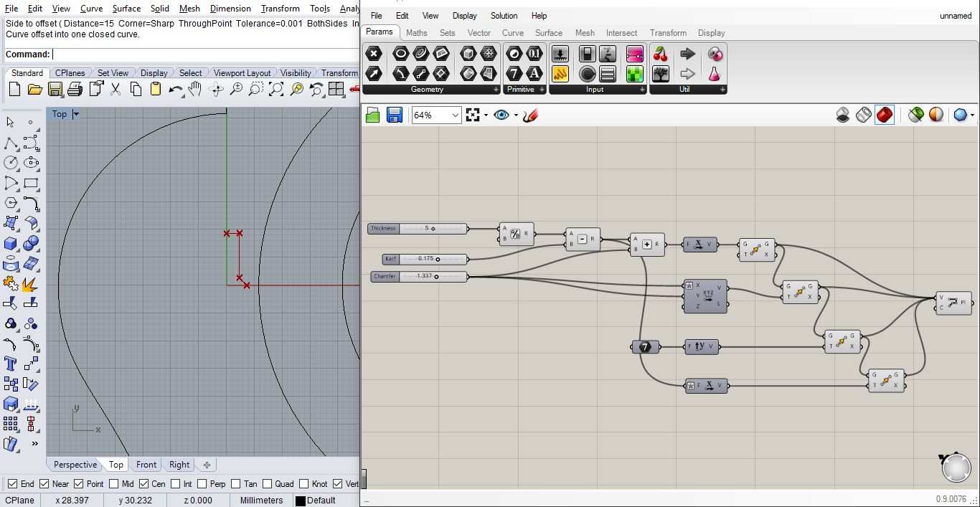This screenshot has height=507, width=980.
Task: Choose the Box (Brep) parameter icon
Action: [468, 54]
